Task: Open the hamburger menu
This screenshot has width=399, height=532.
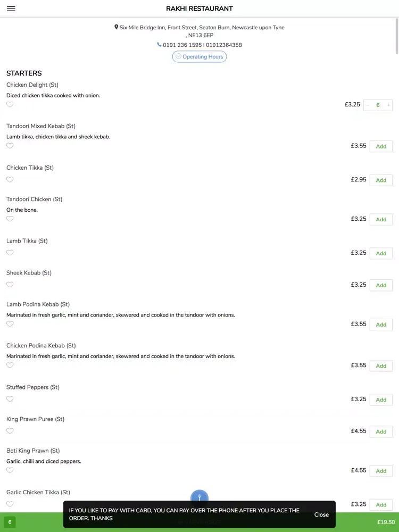Action: point(11,9)
